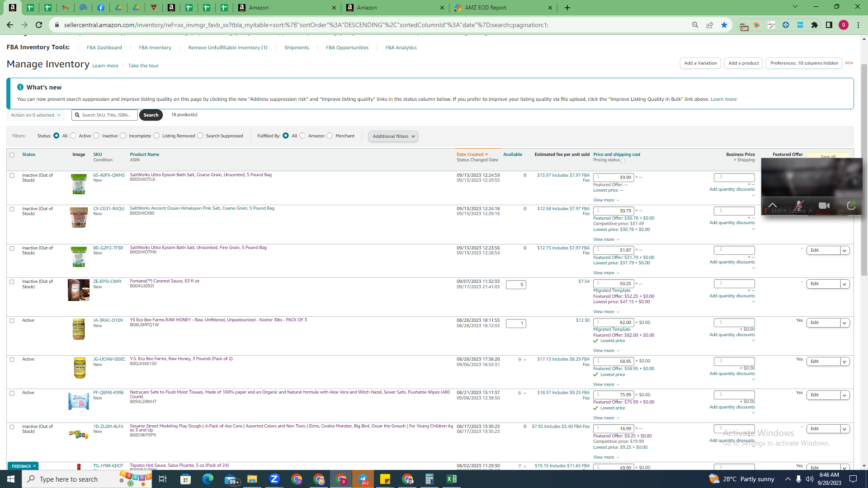The width and height of the screenshot is (868, 488).
Task: Open the Chrome three-dot menu
Action: point(858,25)
